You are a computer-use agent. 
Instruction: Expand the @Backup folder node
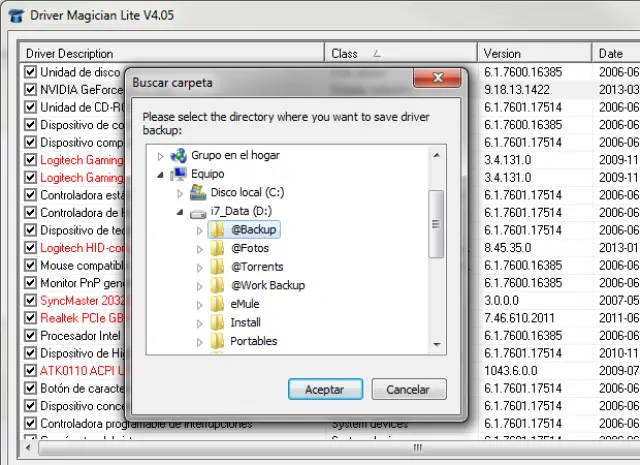tap(199, 230)
